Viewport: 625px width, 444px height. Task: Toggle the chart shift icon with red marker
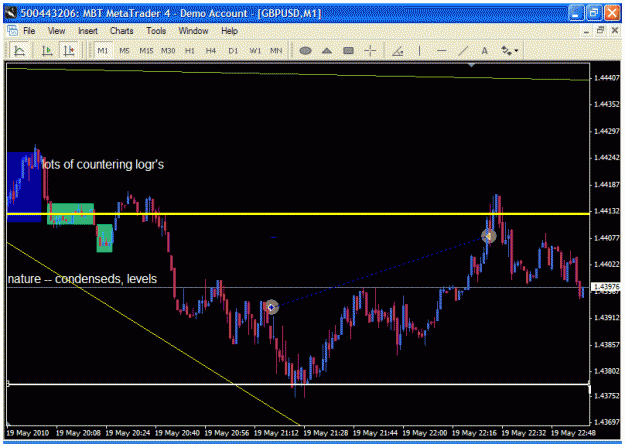pos(69,51)
